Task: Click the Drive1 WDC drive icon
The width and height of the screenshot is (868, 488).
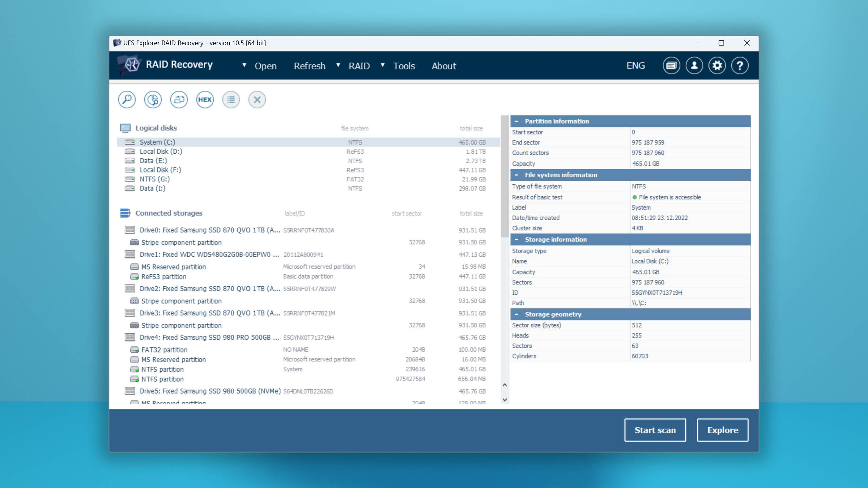Action: pyautogui.click(x=130, y=254)
